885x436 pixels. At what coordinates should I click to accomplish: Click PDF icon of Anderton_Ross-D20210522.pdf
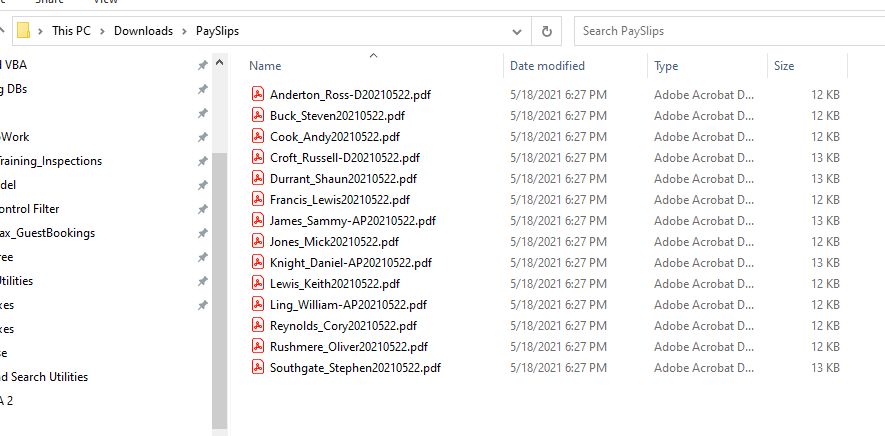[258, 94]
